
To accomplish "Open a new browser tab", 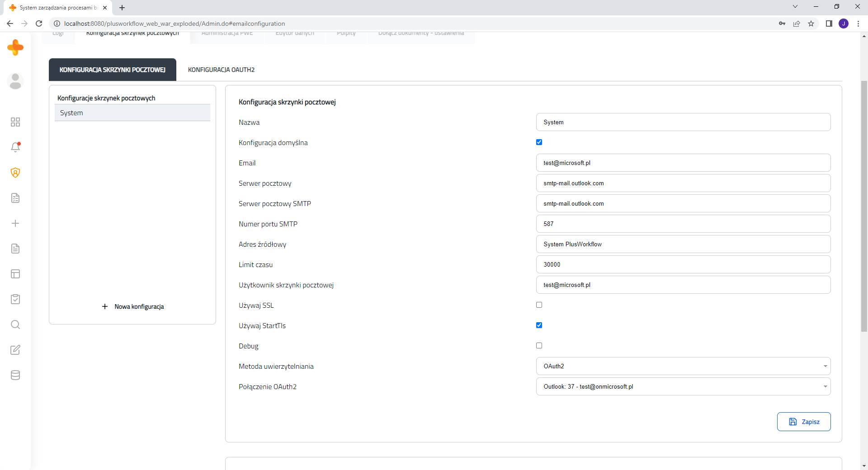I will tap(122, 8).
